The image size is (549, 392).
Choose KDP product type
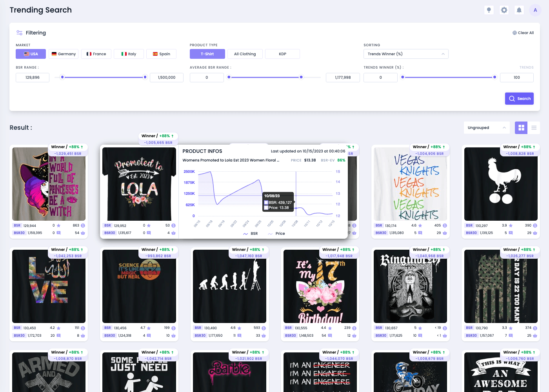282,54
